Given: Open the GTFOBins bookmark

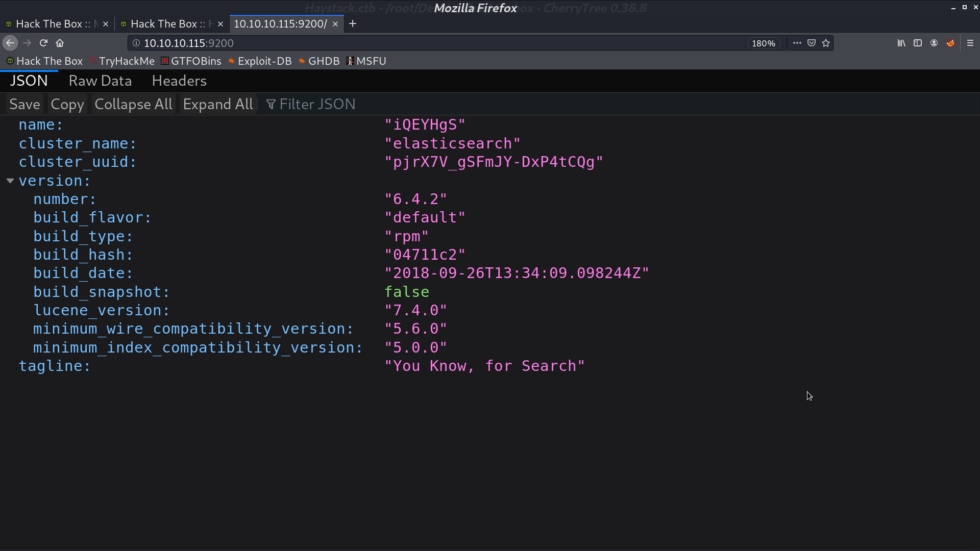Looking at the screenshot, I should tap(191, 61).
